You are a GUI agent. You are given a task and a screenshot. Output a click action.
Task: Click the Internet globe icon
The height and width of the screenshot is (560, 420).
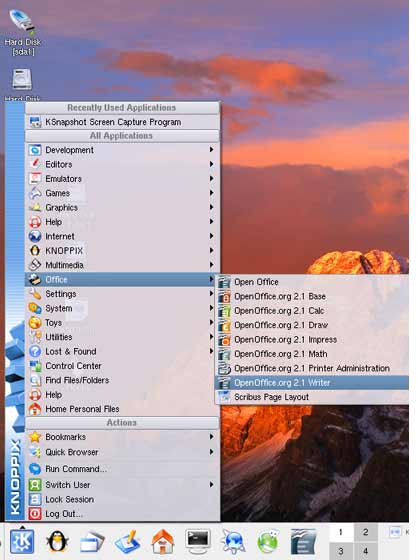[35, 236]
